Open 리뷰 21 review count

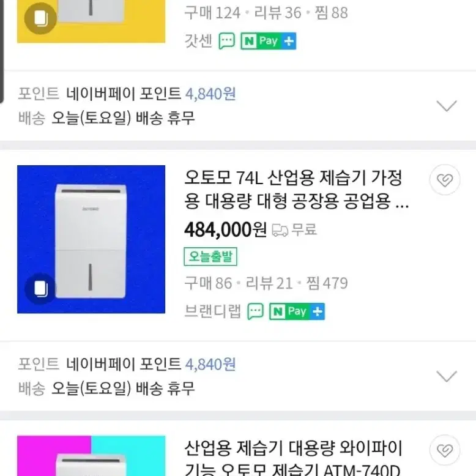269,283
